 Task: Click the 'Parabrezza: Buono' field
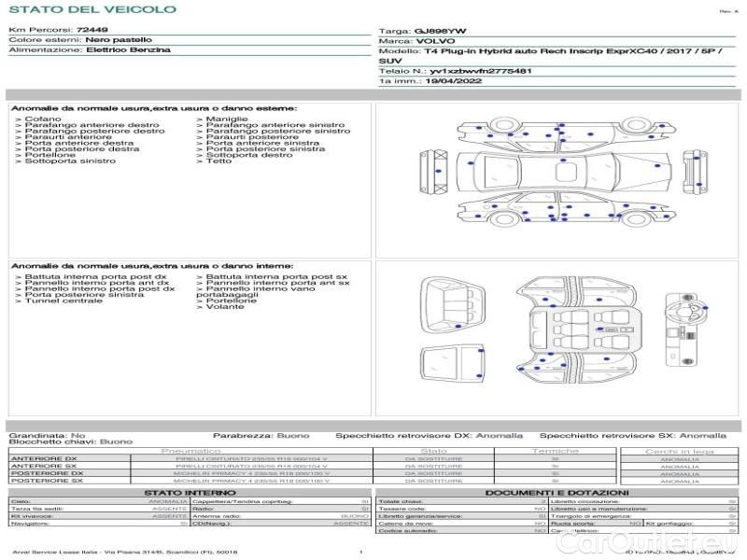pyautogui.click(x=261, y=436)
